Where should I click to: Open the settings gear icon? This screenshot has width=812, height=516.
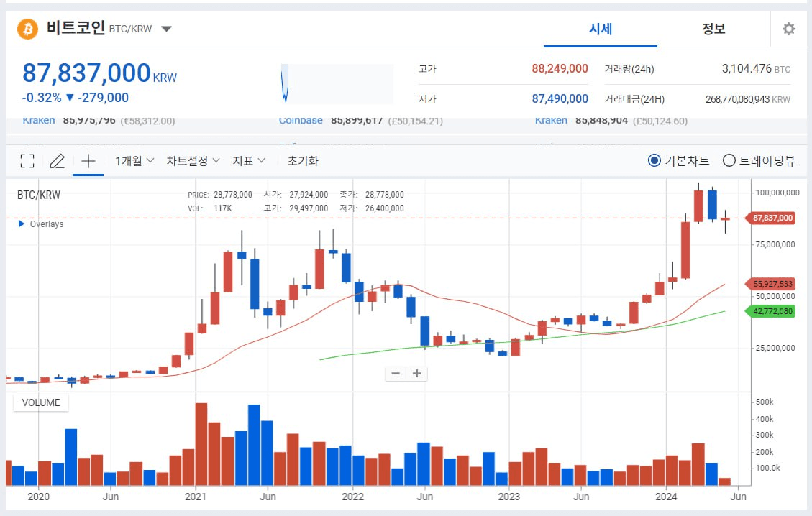tap(788, 29)
